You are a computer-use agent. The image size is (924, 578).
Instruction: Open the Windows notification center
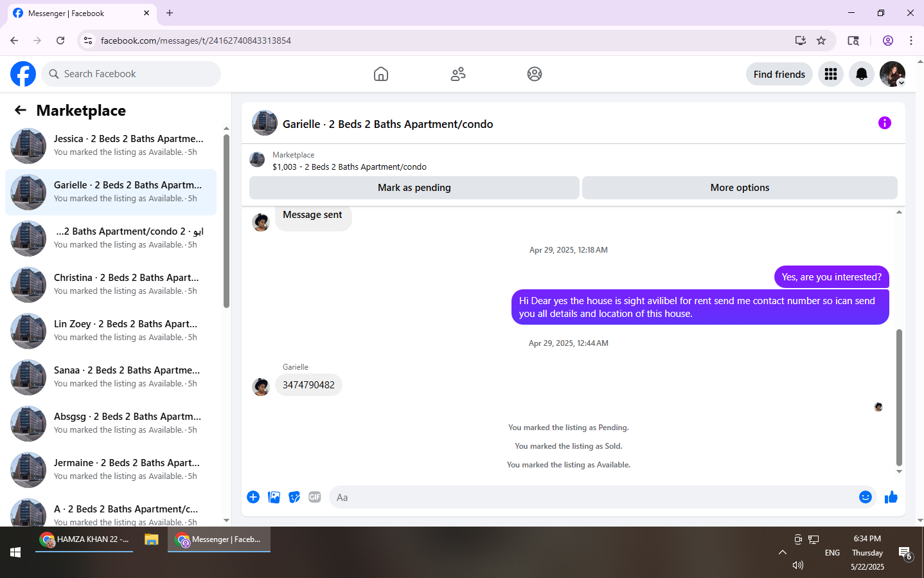tap(905, 553)
